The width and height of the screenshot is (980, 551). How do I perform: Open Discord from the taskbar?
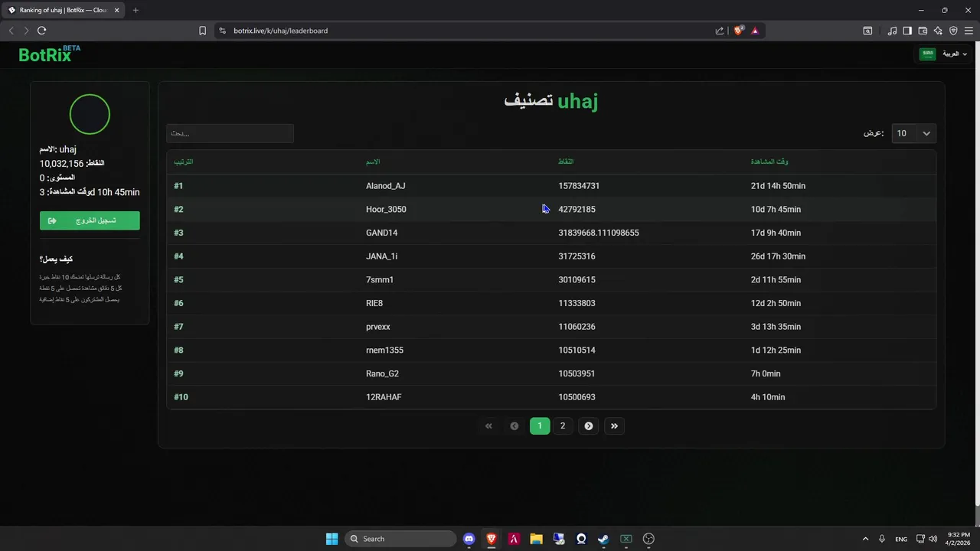[x=469, y=539]
